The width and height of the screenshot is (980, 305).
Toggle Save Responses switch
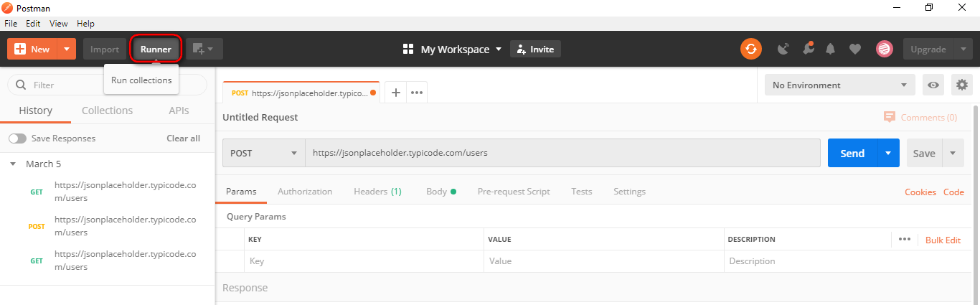[17, 138]
